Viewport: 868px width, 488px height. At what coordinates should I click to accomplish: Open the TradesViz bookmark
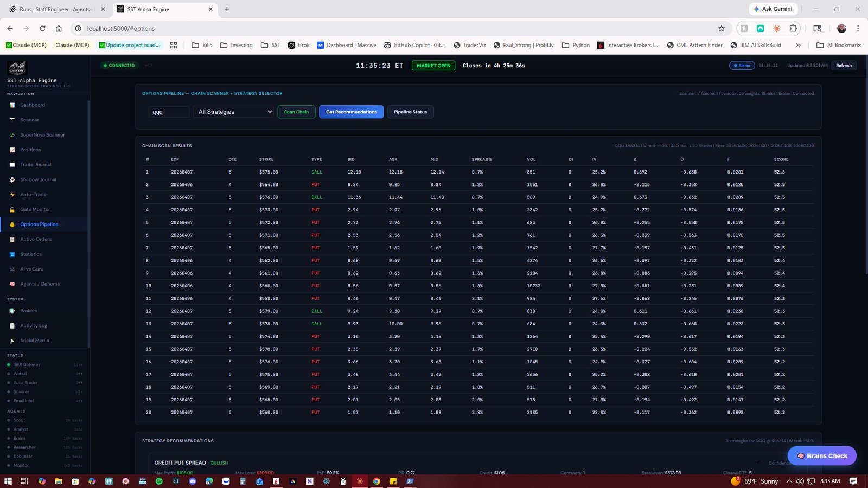470,45
